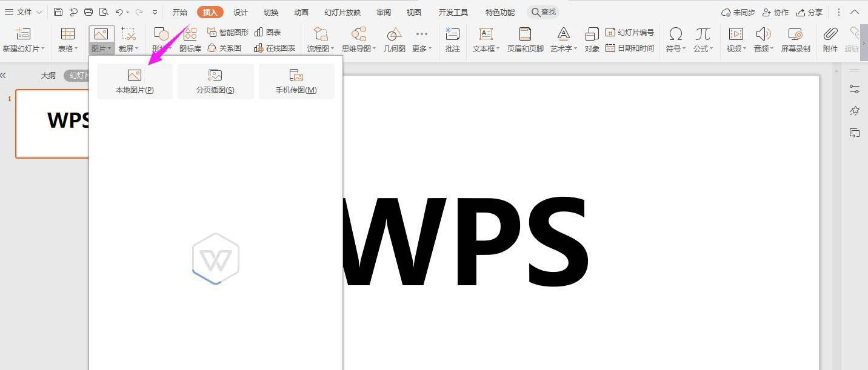The height and width of the screenshot is (370, 868).
Task: Click the Print Preview icon
Action: pos(104,12)
